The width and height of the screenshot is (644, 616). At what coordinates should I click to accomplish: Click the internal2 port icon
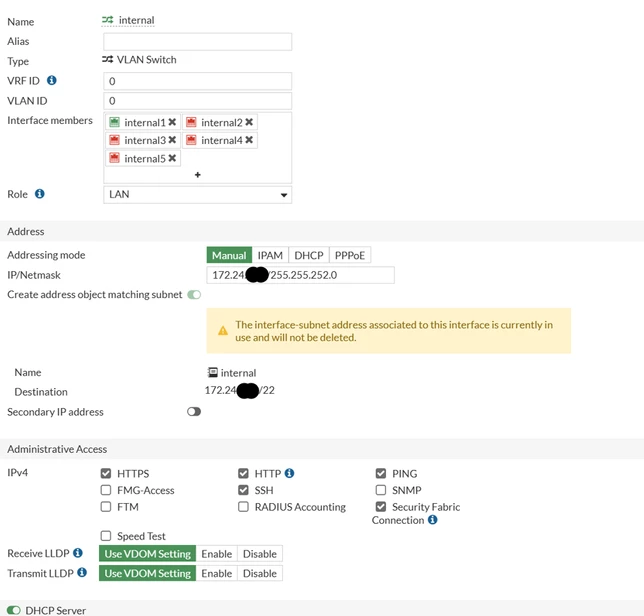(191, 122)
